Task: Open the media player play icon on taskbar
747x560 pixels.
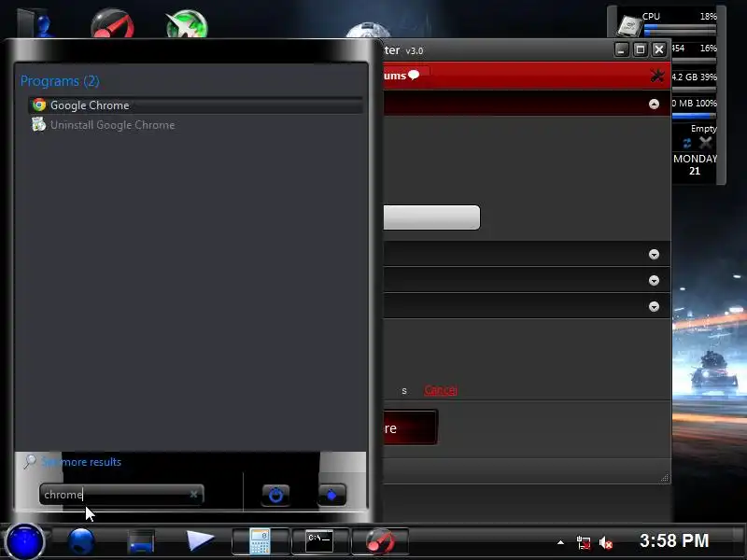Action: pyautogui.click(x=200, y=540)
